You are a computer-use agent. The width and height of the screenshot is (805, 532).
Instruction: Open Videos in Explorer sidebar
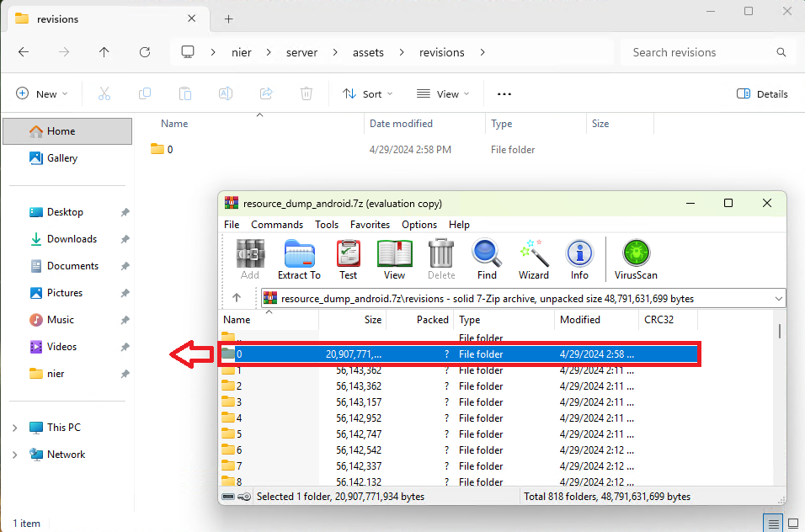pos(61,347)
